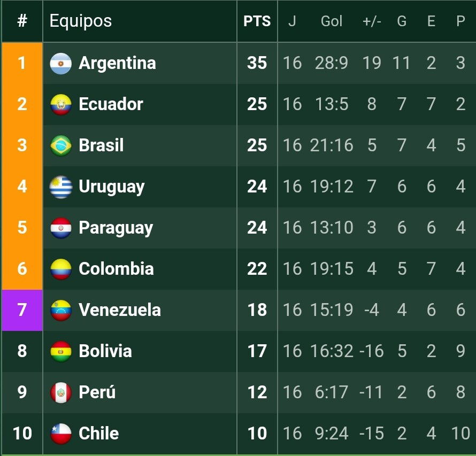Click the Equipos column header

point(81,21)
